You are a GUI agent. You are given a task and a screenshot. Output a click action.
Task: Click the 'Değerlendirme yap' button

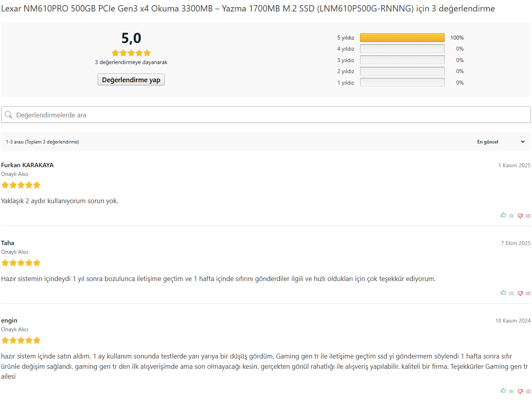coord(131,80)
